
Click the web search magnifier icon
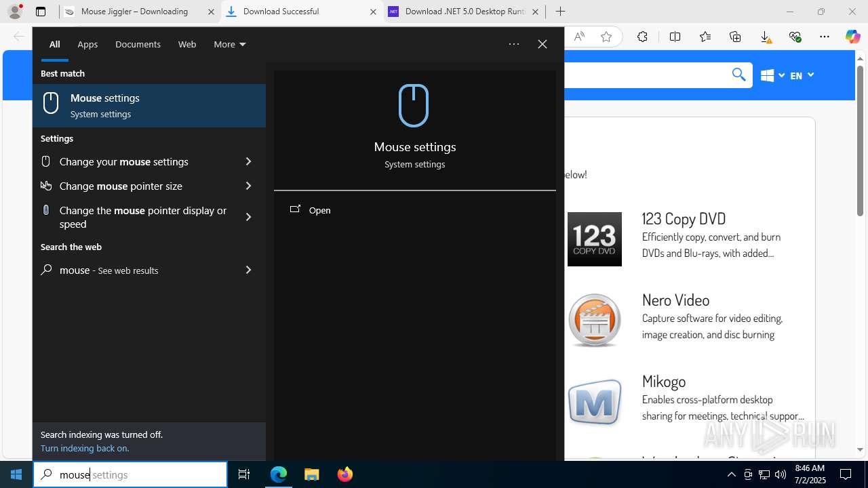(x=46, y=270)
